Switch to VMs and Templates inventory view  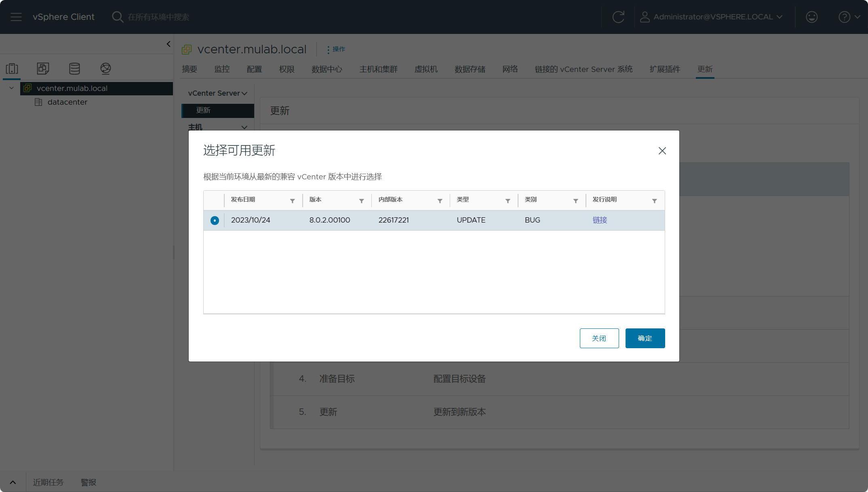pos(43,69)
